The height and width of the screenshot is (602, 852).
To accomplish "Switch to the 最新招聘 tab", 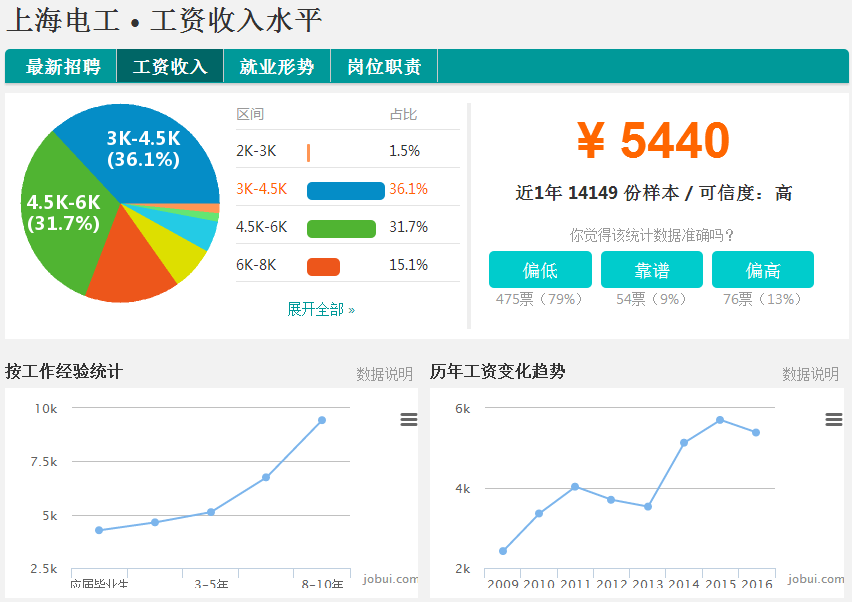I will tap(62, 67).
